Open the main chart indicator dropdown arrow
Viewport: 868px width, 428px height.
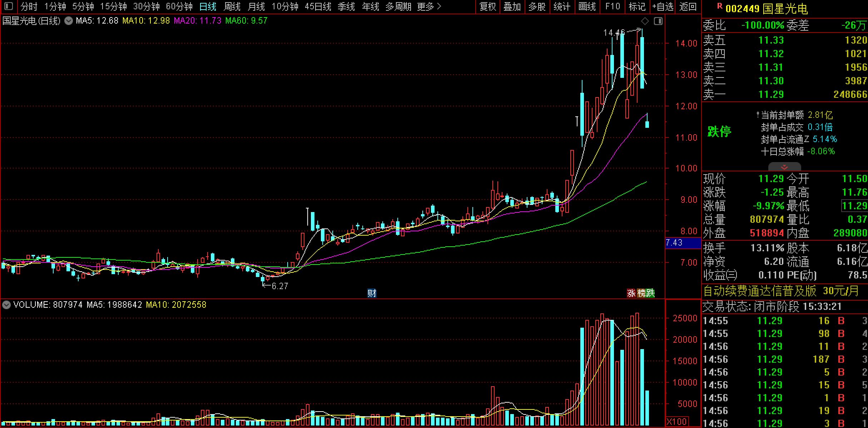pos(68,21)
